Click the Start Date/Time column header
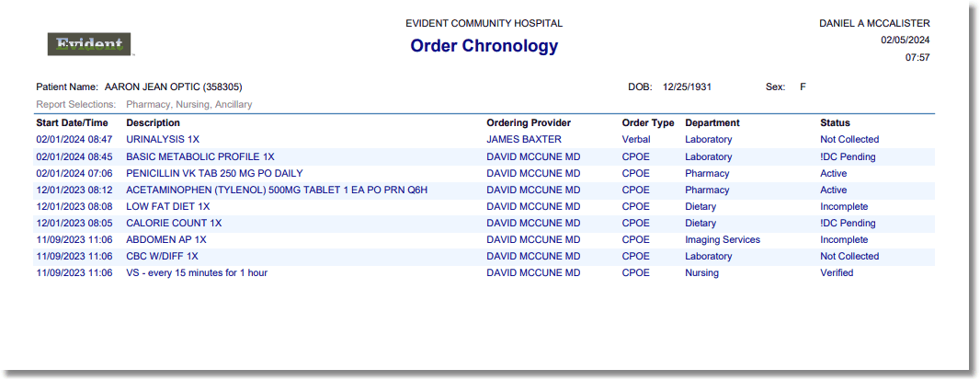The height and width of the screenshot is (381, 980). 72,122
